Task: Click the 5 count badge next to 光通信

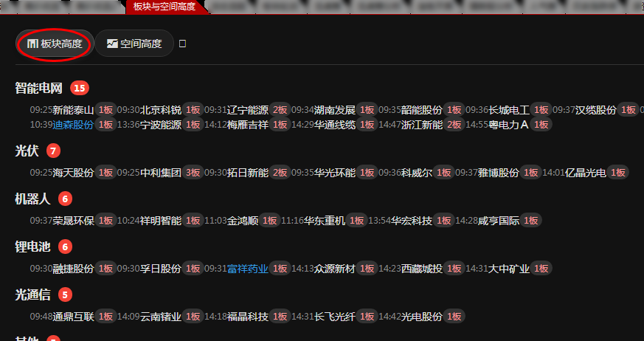Action: 65,294
